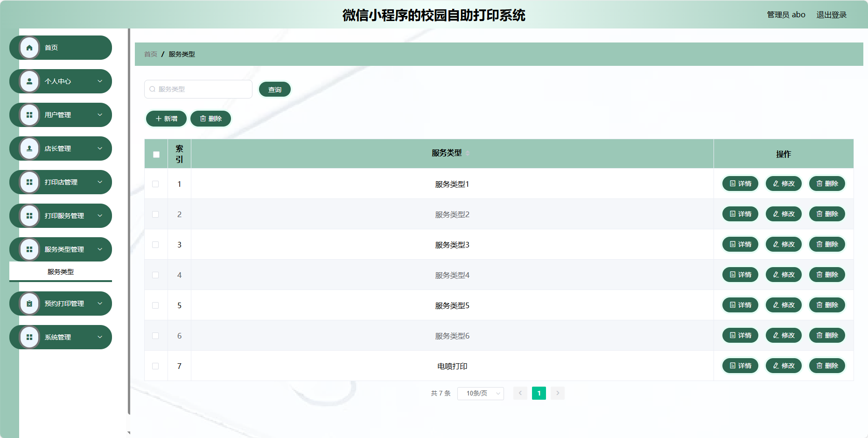Click the 预约打印管理 clipboard icon
This screenshot has width=868, height=438.
(x=29, y=304)
